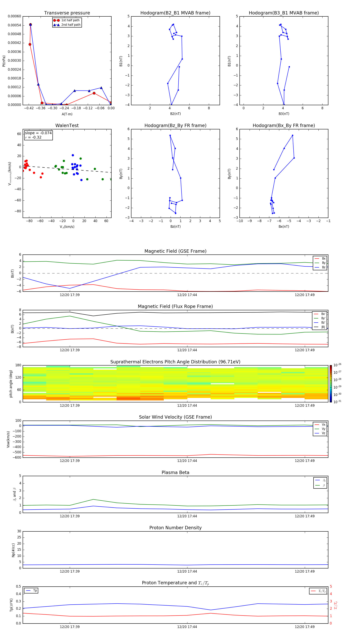Select the β entry in Plasma Beta legend

click(320, 485)
